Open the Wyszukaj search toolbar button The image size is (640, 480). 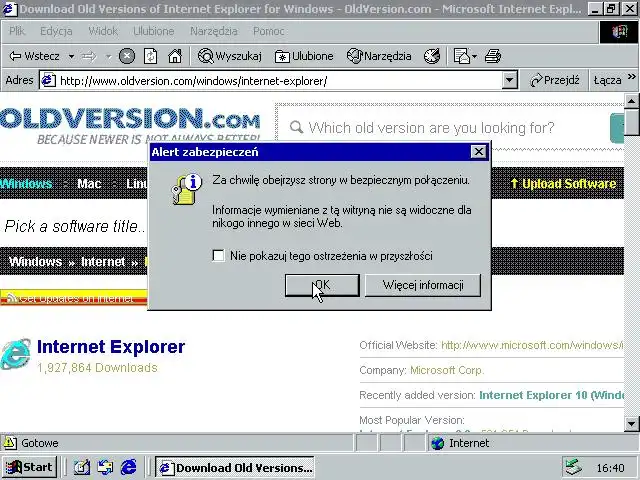coord(229,56)
